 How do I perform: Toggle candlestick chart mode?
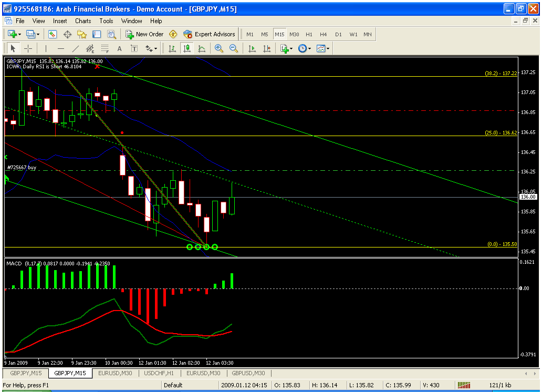186,48
